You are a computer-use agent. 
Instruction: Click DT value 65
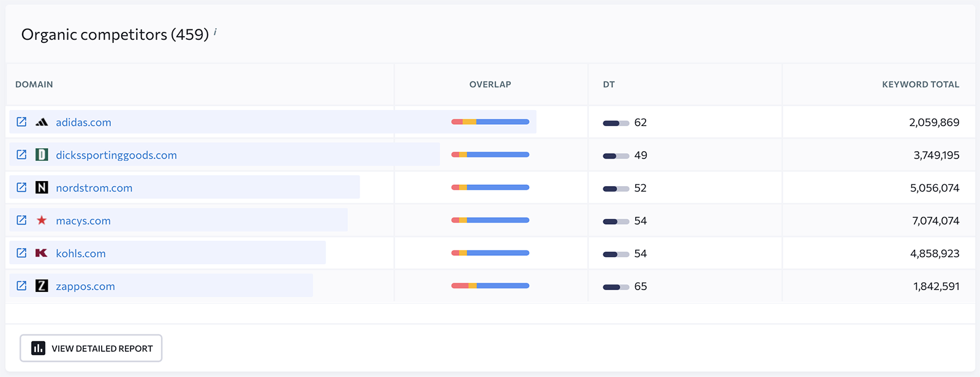[641, 286]
